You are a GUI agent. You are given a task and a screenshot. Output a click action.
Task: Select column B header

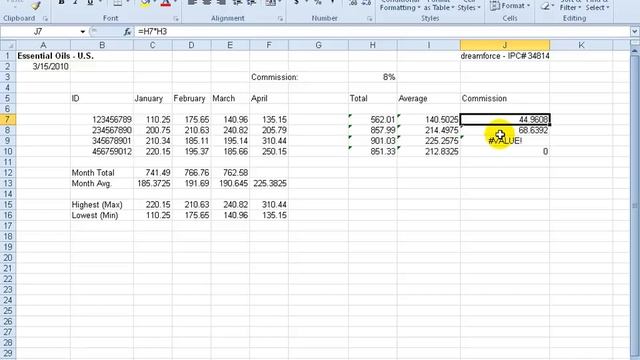pyautogui.click(x=102, y=45)
